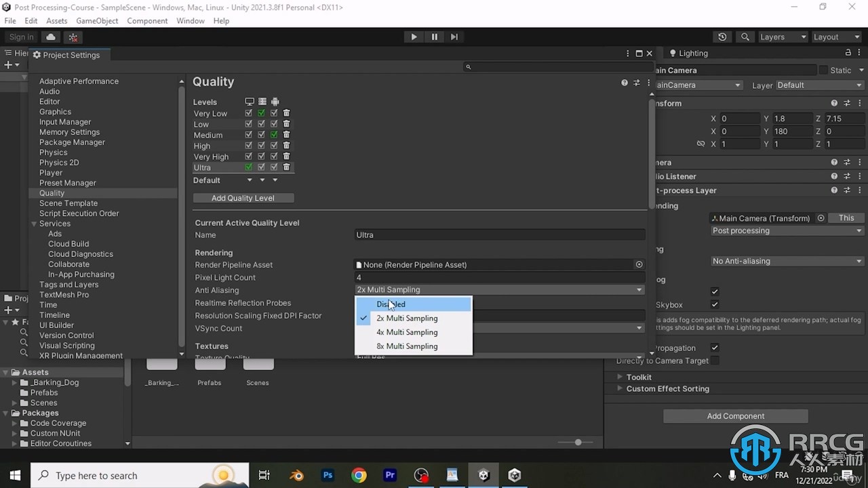Open the Anti Aliasing dropdown field
The height and width of the screenshot is (488, 868).
pos(500,289)
